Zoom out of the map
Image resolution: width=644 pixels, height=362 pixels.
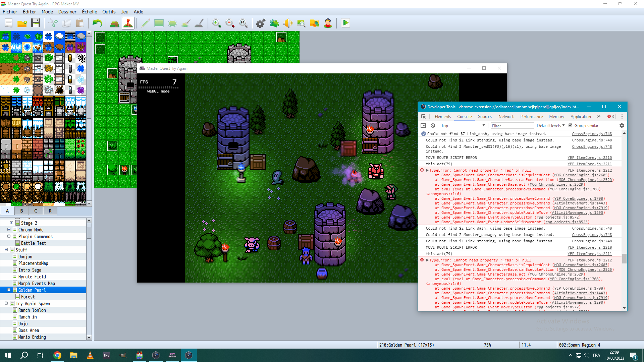(x=230, y=23)
